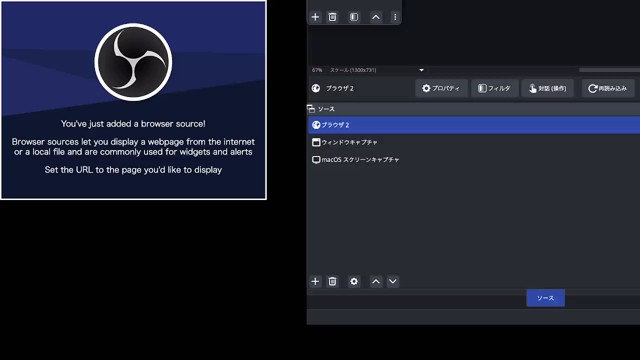Move scene up with the top arrow icon
Image resolution: width=640 pixels, height=360 pixels.
click(x=376, y=17)
